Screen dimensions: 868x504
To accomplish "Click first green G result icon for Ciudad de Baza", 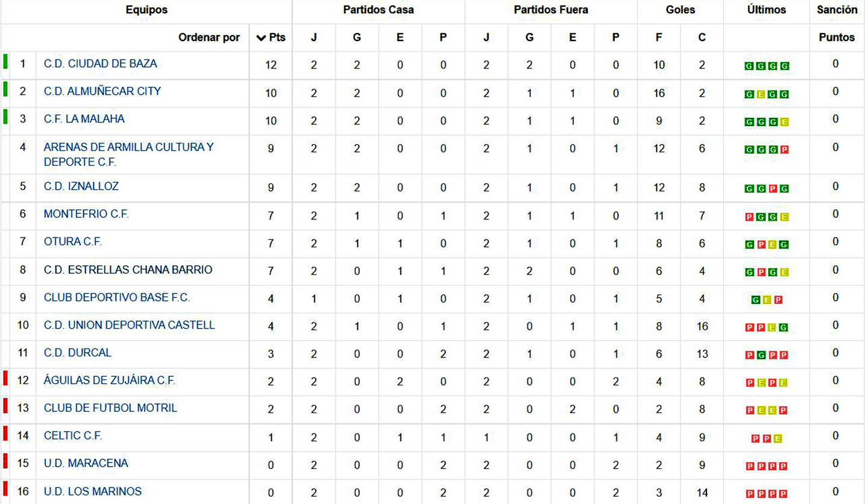I will click(749, 66).
